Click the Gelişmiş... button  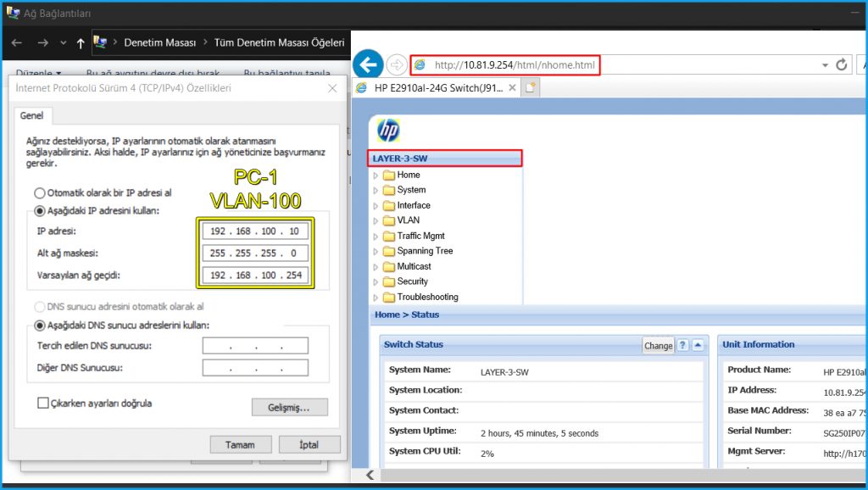290,407
